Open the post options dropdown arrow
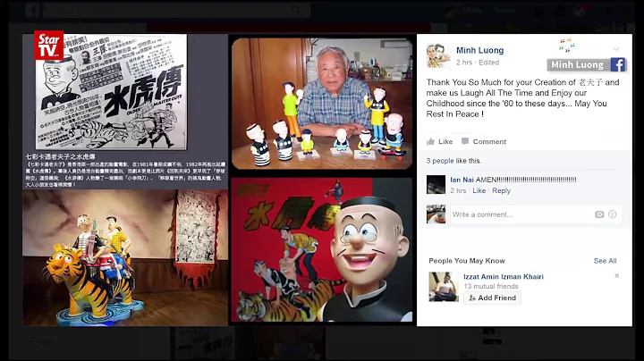The image size is (644, 361). [616, 49]
